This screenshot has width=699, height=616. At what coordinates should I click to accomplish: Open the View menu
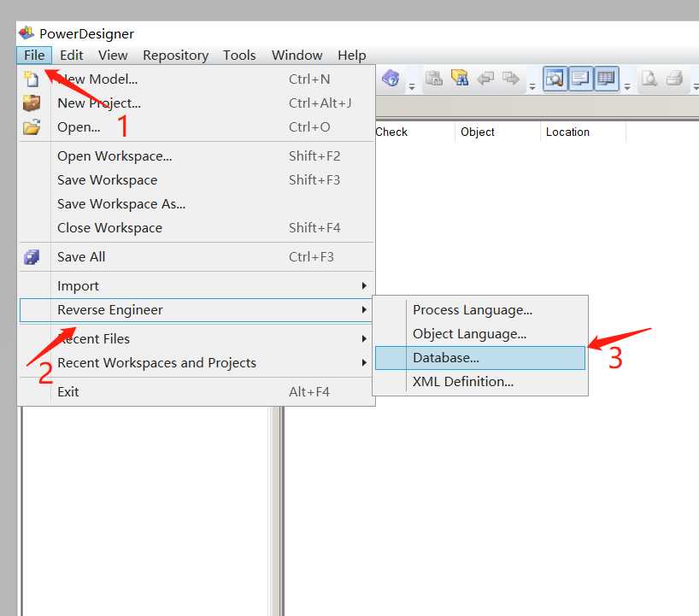point(113,56)
